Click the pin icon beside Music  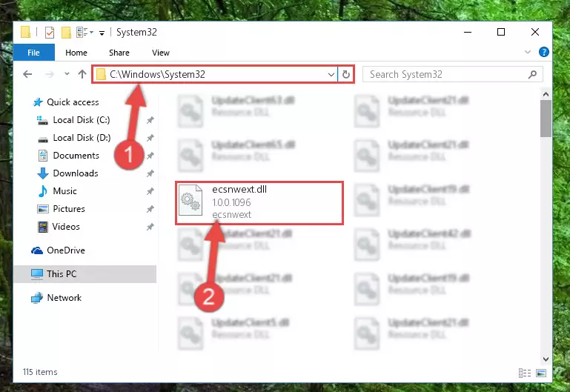(x=150, y=191)
